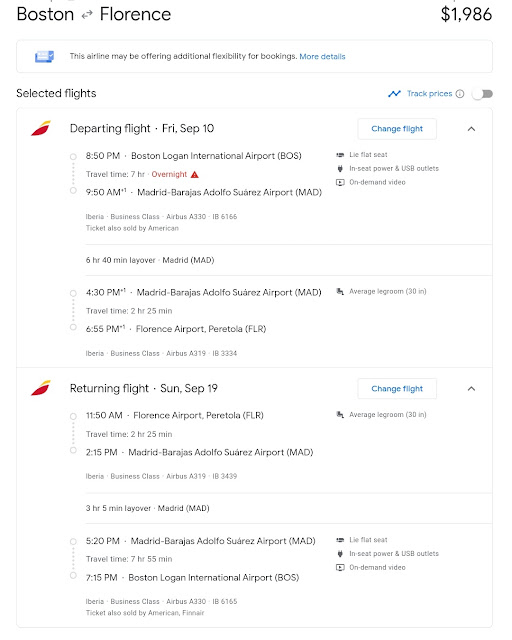Click the Boston Florence round-trip arrows icon
Viewport: 512px width, 640px height.
pos(87,15)
